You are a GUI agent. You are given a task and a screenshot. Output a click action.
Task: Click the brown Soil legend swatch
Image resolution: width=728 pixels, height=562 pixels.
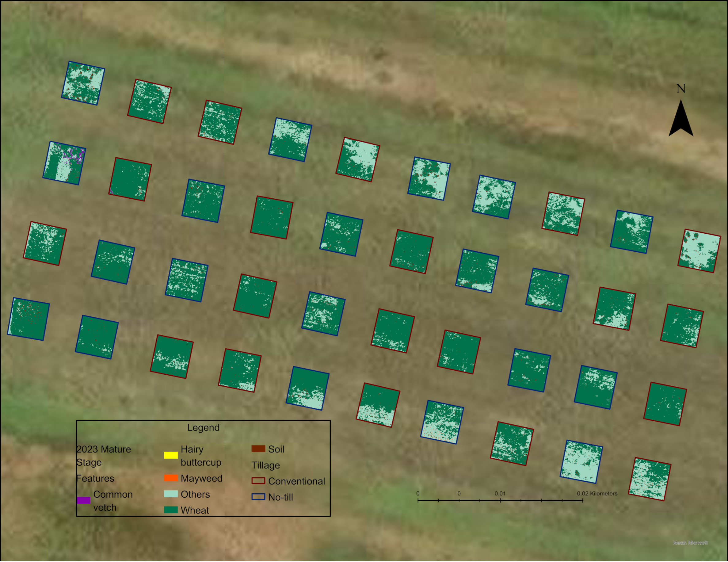click(258, 449)
